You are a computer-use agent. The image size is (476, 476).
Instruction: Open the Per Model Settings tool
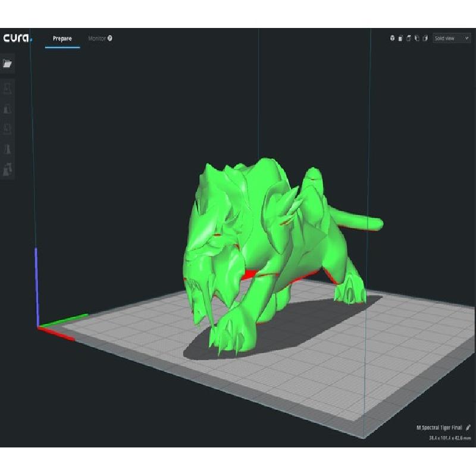(7, 169)
